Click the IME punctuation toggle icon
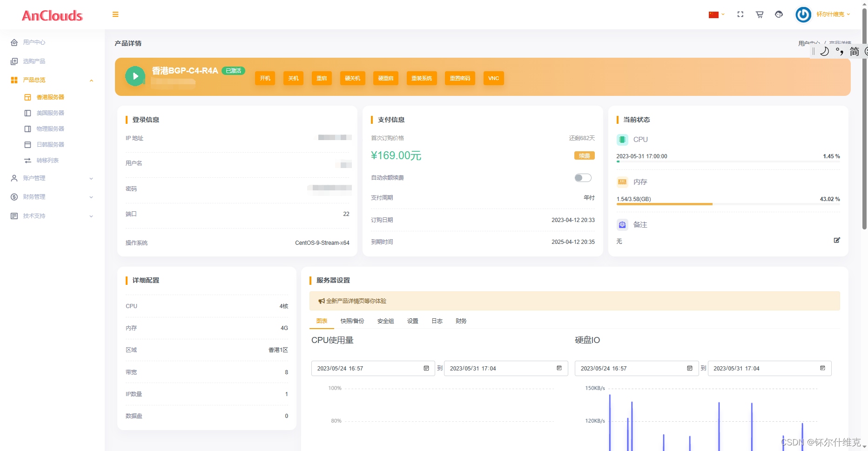The image size is (868, 451). (840, 51)
